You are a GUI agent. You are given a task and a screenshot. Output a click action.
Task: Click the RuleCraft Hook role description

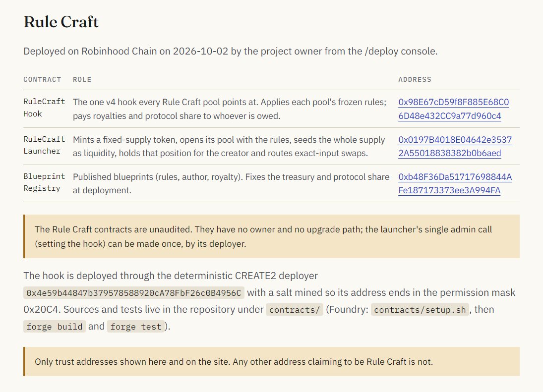[x=230, y=109]
